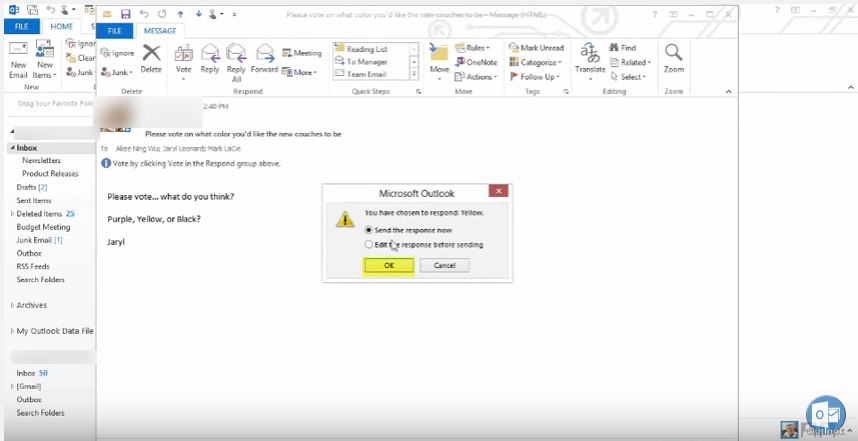Open the Junk dropdown in message window
The height and width of the screenshot is (441, 858).
tap(117, 72)
